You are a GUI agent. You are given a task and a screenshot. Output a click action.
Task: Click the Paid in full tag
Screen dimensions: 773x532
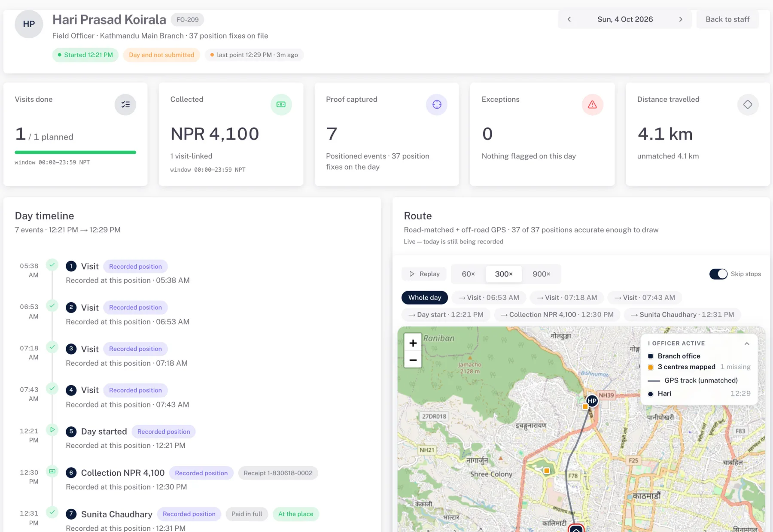247,514
